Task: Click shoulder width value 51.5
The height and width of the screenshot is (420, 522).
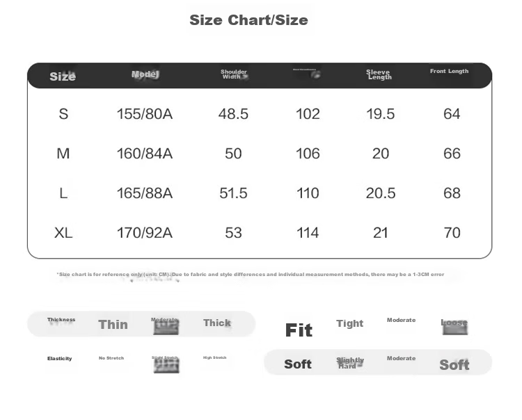Action: click(233, 193)
